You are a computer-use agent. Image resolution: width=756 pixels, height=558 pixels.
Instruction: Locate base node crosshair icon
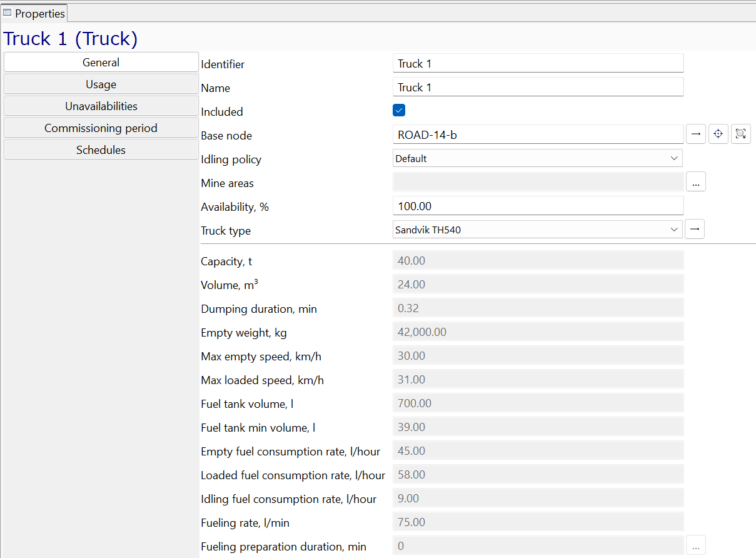pyautogui.click(x=718, y=134)
